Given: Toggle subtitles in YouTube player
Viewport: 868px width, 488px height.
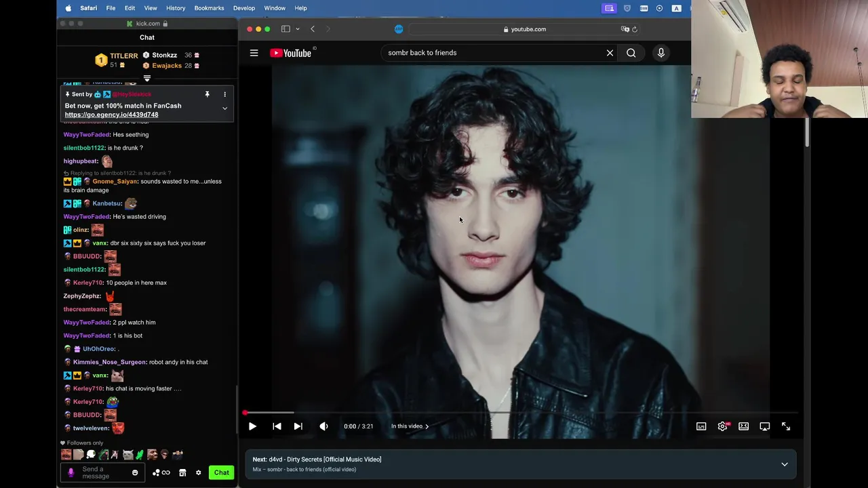Looking at the screenshot, I should tap(701, 426).
